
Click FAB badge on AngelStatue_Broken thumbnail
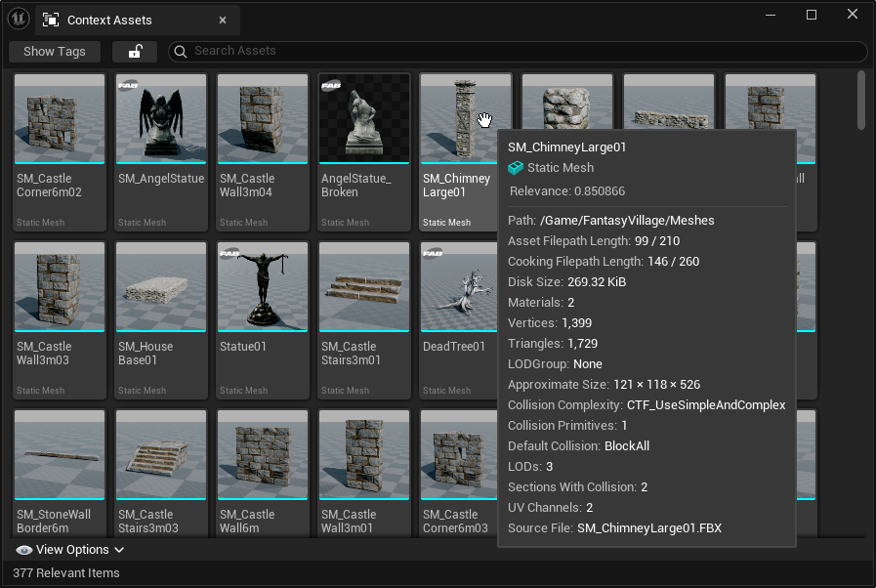tap(331, 86)
